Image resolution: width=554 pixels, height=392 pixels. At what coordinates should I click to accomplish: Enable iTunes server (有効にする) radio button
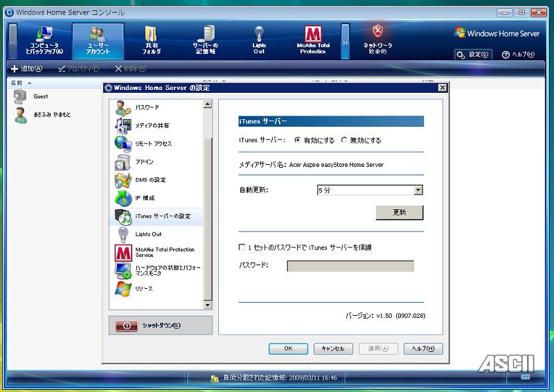[298, 141]
